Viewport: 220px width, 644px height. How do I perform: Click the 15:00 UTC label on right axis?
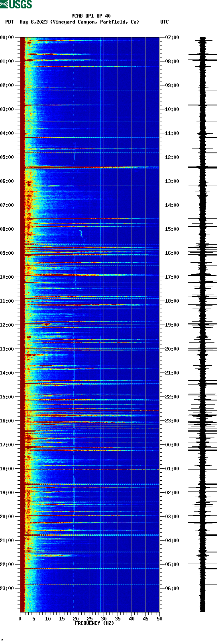[x=172, y=229]
